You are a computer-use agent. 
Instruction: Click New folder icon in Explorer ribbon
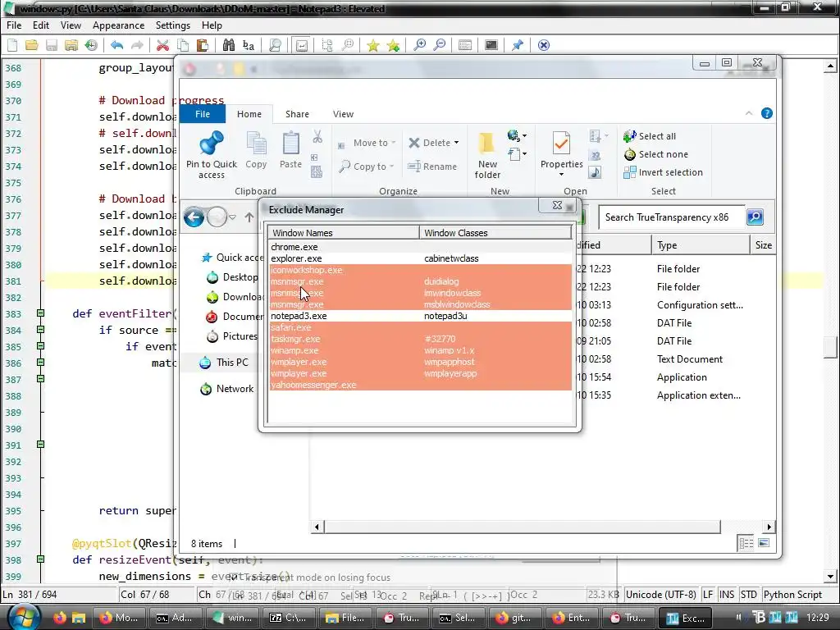(487, 155)
